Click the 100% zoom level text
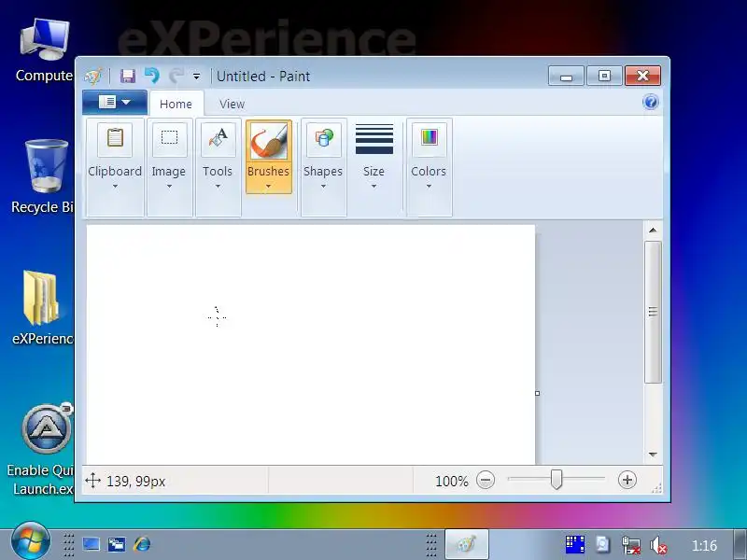Image resolution: width=747 pixels, height=560 pixels. (452, 481)
